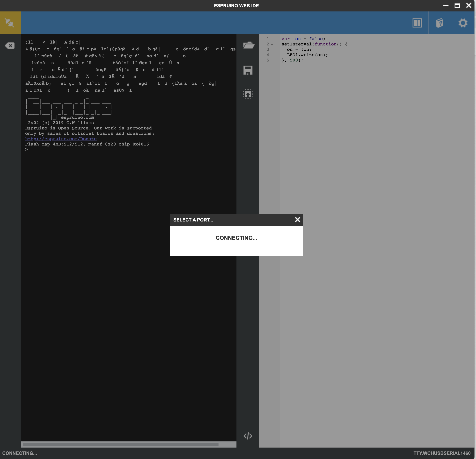Close the Select a Port dialog
This screenshot has height=459, width=476.
point(297,220)
